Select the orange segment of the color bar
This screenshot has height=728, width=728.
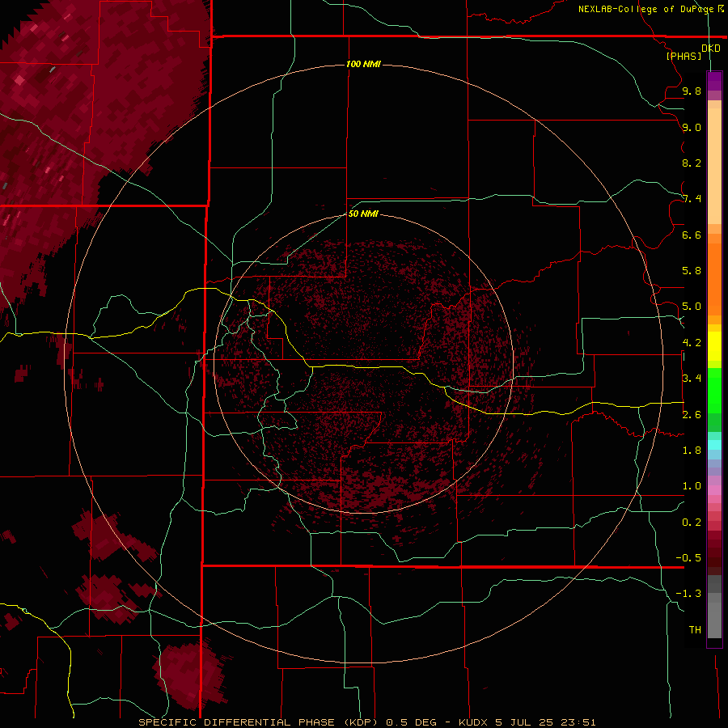click(714, 279)
